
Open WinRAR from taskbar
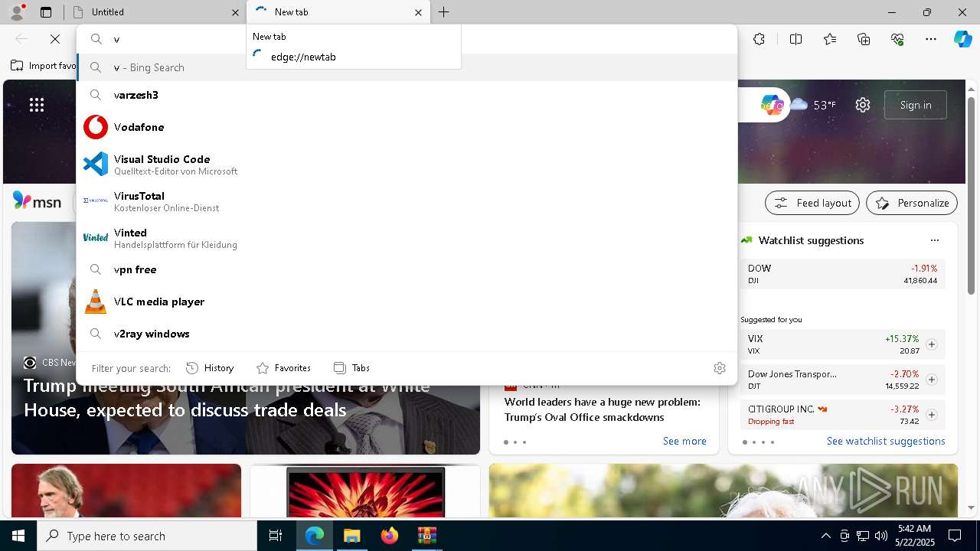click(x=426, y=536)
